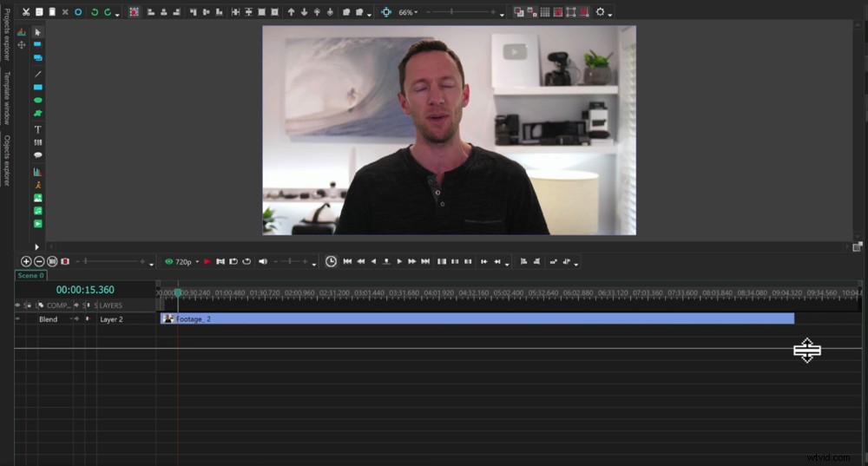Viewport: 868px width, 466px height.
Task: Toggle the loop playback icon
Action: tap(247, 261)
